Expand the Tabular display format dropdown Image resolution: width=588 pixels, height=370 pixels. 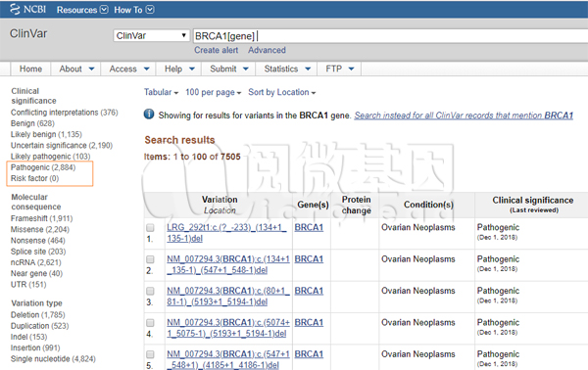click(x=162, y=92)
